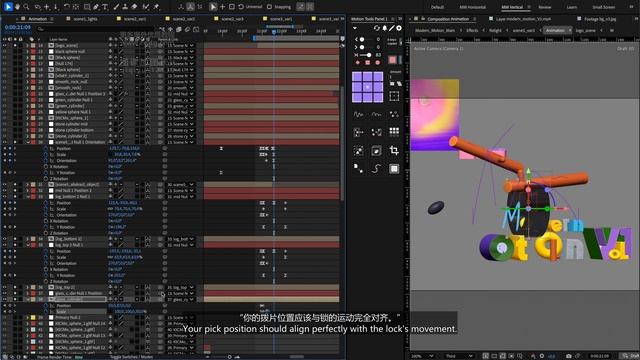Image resolution: width=640 pixels, height=360 pixels.
Task: Toggle Orientation stopwatch under log_bottom 2 Null layer
Action: click(x=46, y=215)
